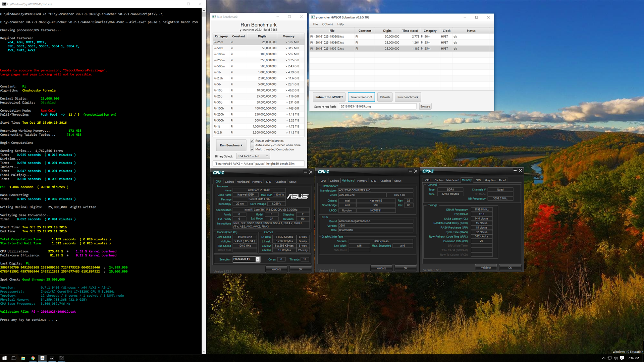Sort results by Digits column header

pyautogui.click(x=387, y=31)
